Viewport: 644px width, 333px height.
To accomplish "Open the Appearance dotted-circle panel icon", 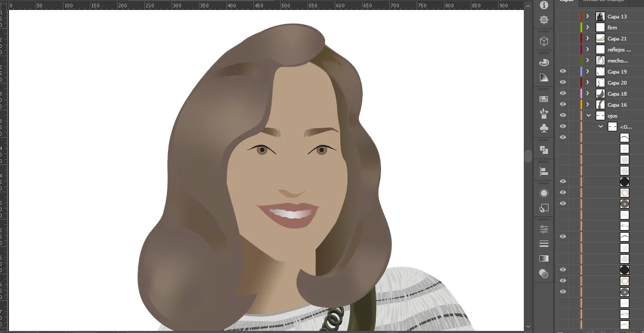I will coord(544,193).
